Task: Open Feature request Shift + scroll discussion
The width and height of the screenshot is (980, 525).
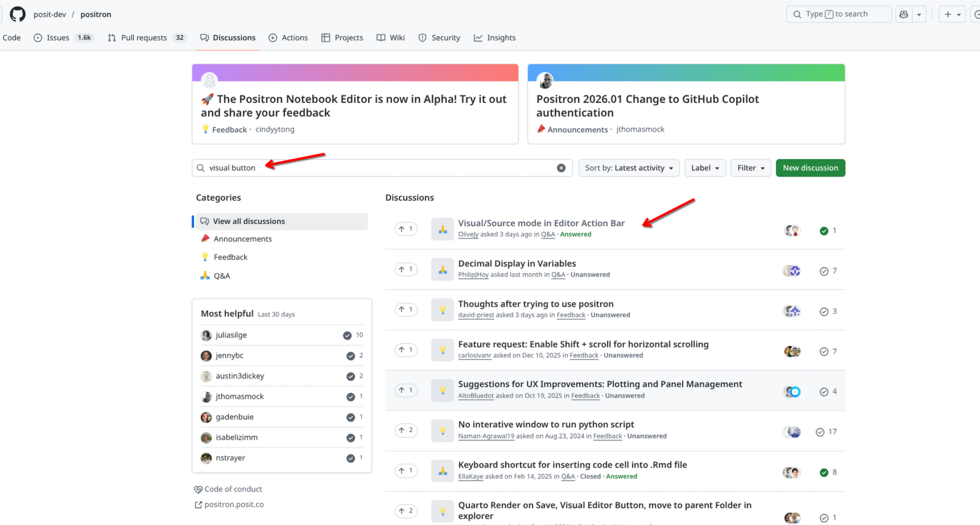Action: pos(583,344)
